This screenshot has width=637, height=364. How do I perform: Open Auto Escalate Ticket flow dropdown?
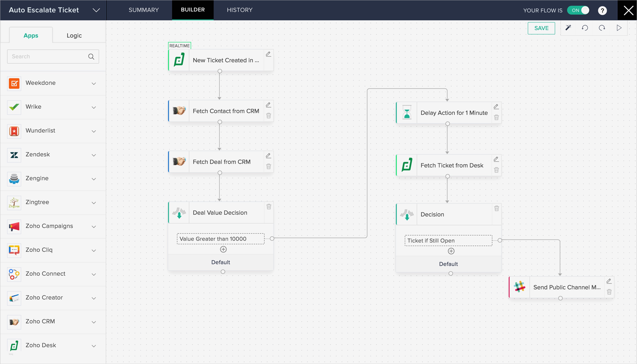click(96, 10)
